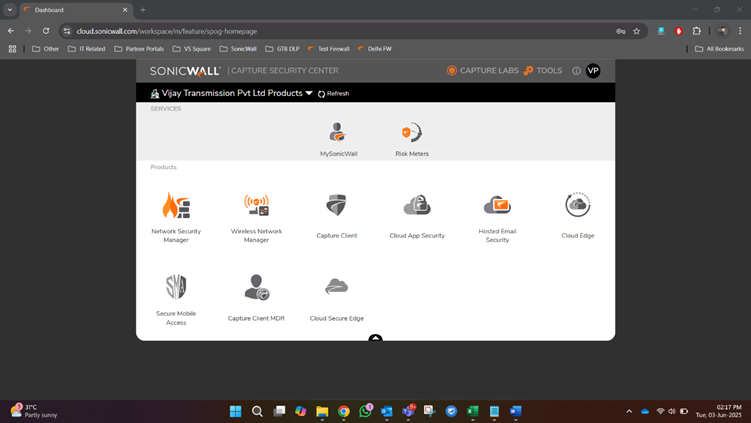Click the address bar URL
751x423 pixels.
tap(167, 31)
